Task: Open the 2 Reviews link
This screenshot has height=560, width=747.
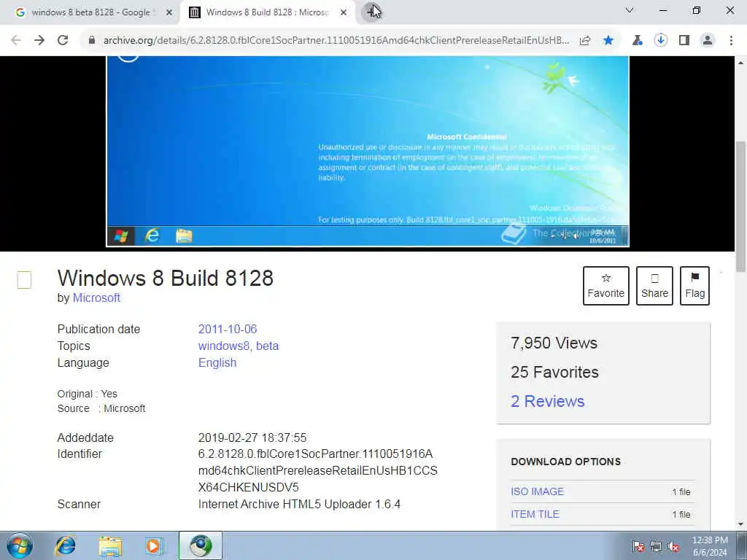Action: point(547,401)
